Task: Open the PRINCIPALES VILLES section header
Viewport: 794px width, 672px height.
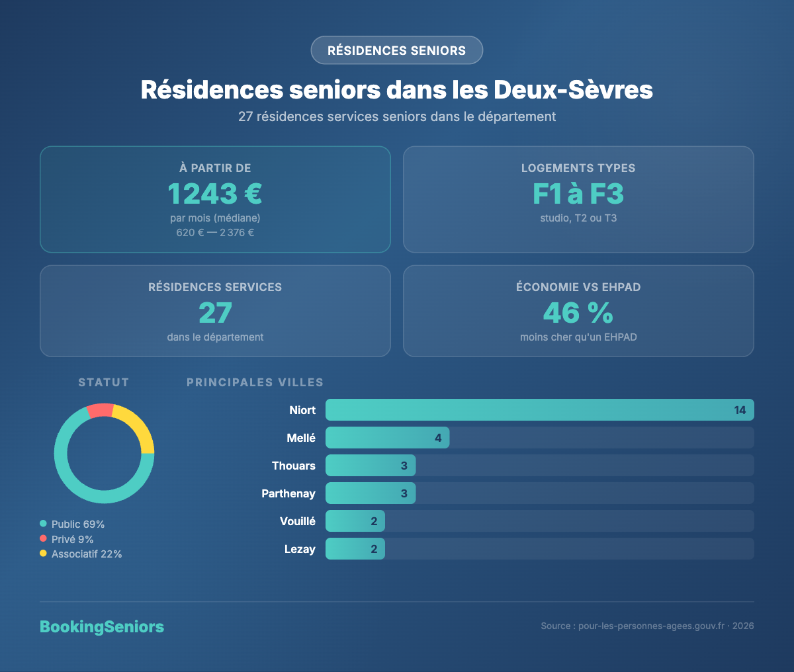Action: click(x=255, y=382)
